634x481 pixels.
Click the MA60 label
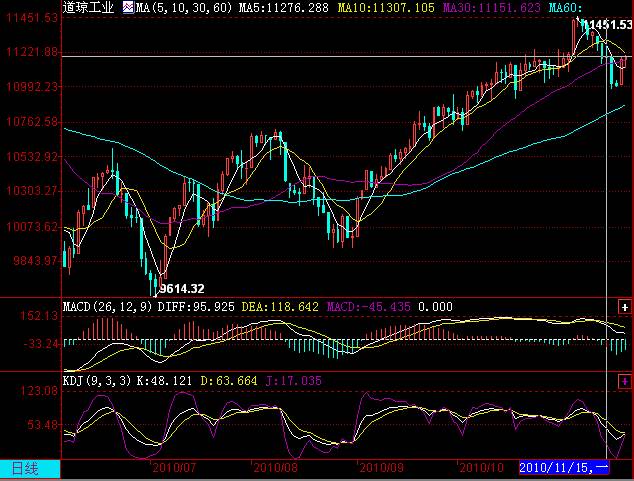pos(565,8)
